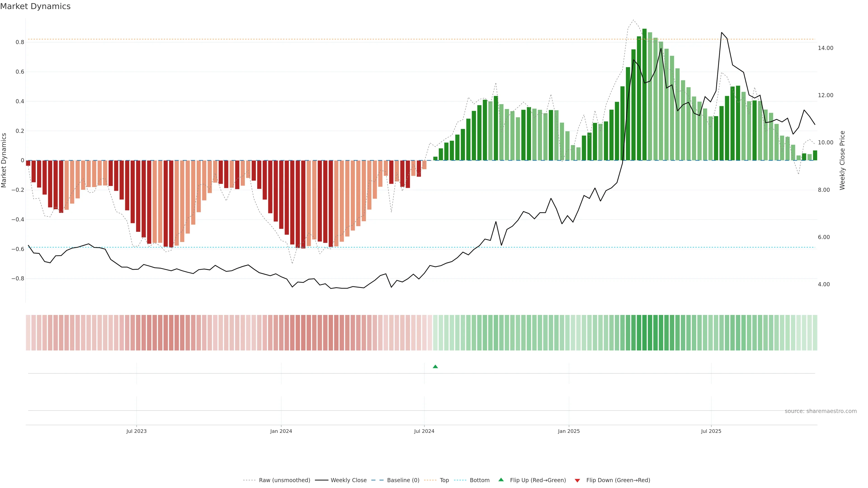Click the Weekly Close Price axis title

pyautogui.click(x=842, y=160)
